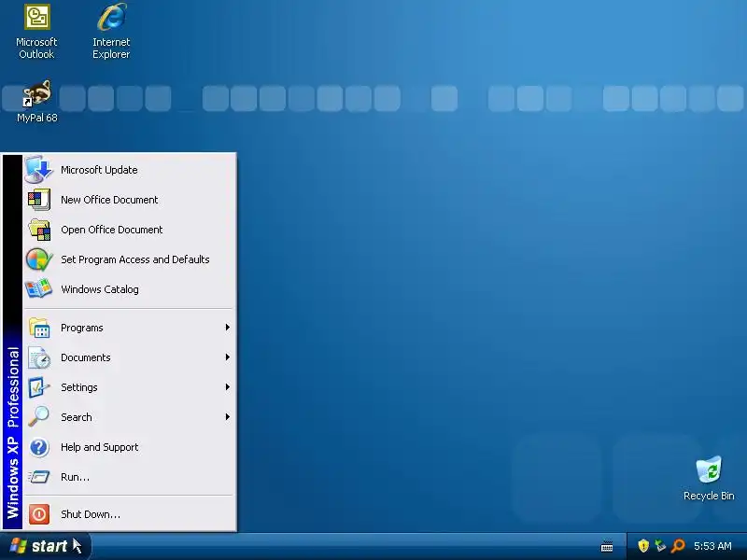Click the Run dialog icon

click(39, 477)
